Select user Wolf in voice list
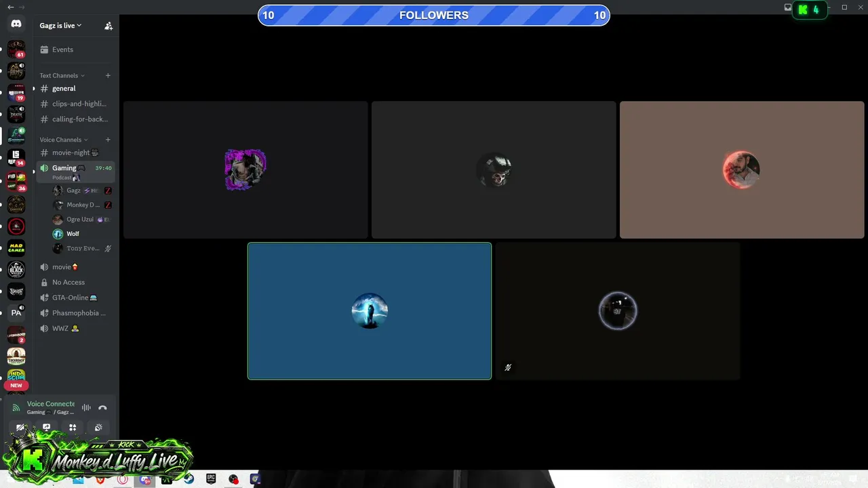 tap(82, 234)
